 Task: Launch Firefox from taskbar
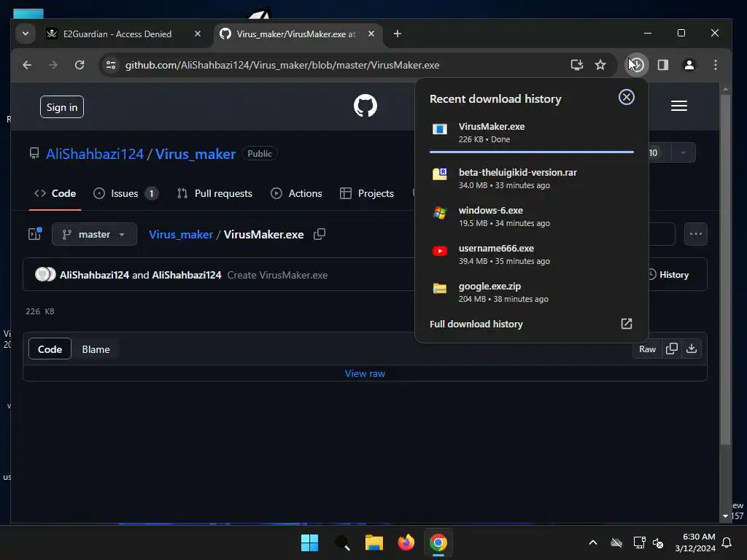(406, 542)
